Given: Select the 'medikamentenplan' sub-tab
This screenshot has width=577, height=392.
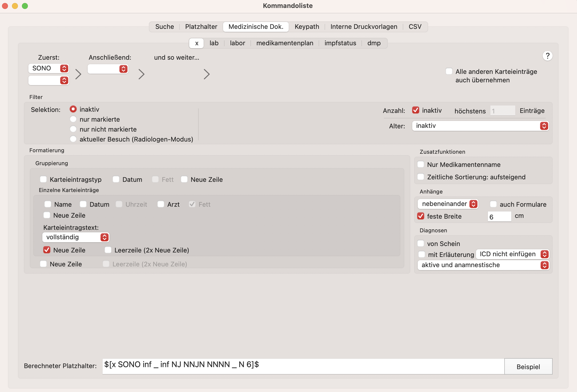Looking at the screenshot, I should 285,43.
